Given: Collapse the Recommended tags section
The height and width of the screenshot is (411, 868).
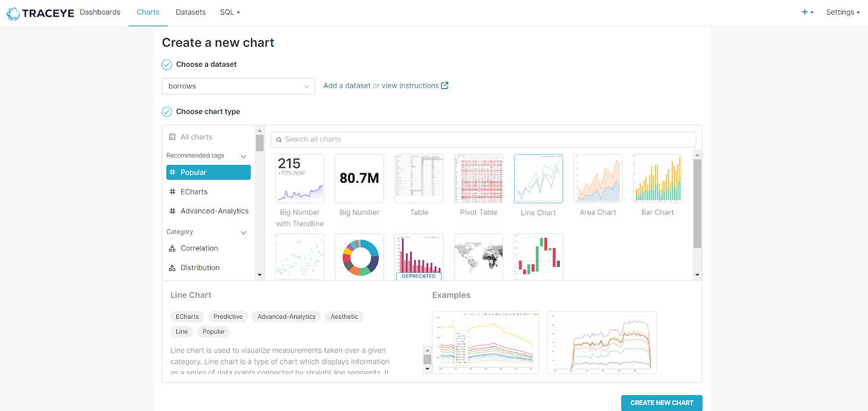Looking at the screenshot, I should (x=243, y=156).
